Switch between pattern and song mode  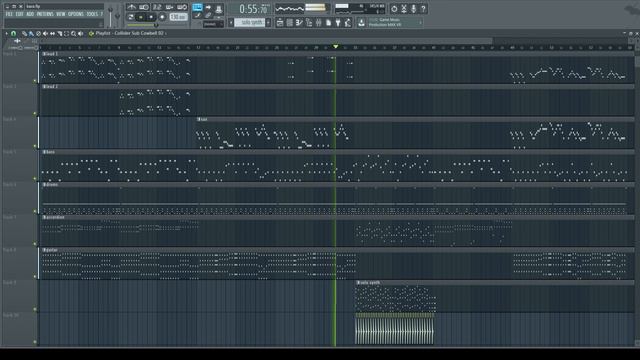click(x=131, y=17)
